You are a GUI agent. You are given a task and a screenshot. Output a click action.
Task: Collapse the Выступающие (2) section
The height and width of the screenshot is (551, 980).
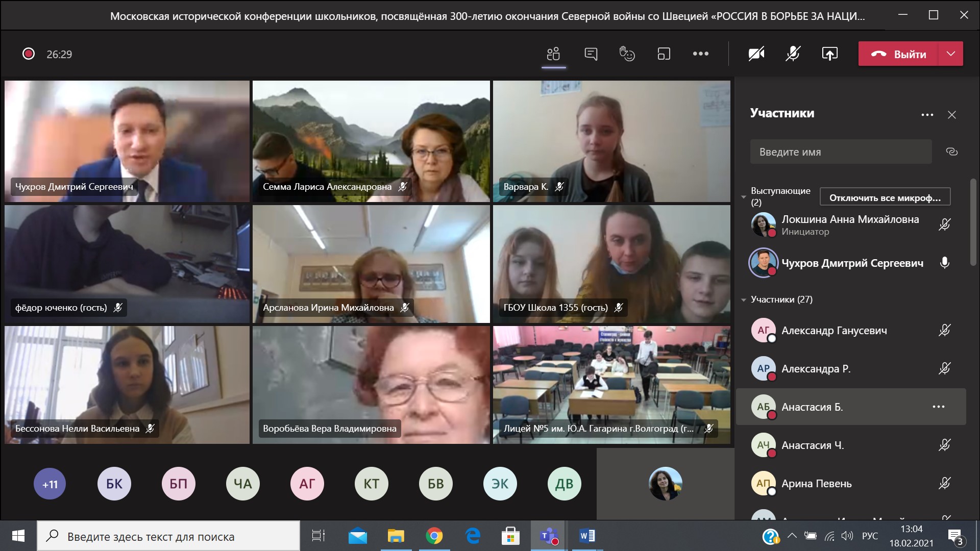pos(743,197)
